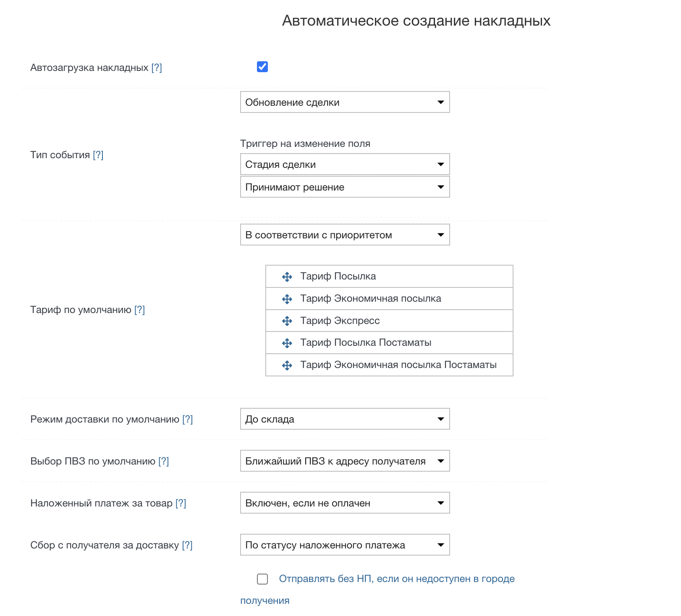Click drag handle for Тариф Экономичная посылка

(x=287, y=299)
